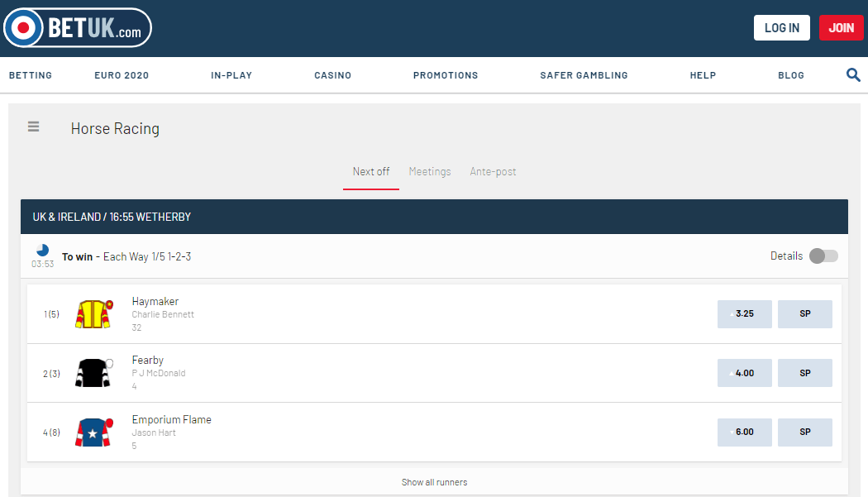The height and width of the screenshot is (497, 868).
Task: Select SP price for Fearby
Action: click(804, 373)
